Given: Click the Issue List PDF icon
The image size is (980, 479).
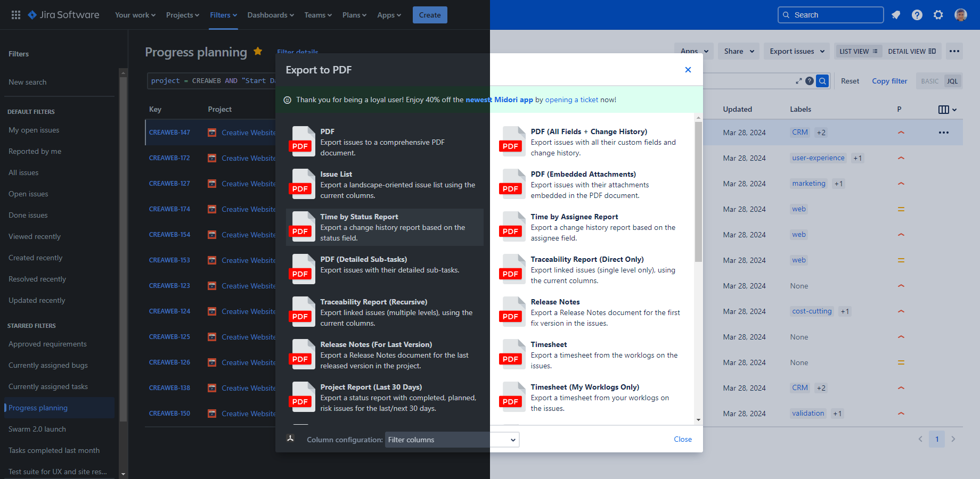Looking at the screenshot, I should tap(302, 184).
